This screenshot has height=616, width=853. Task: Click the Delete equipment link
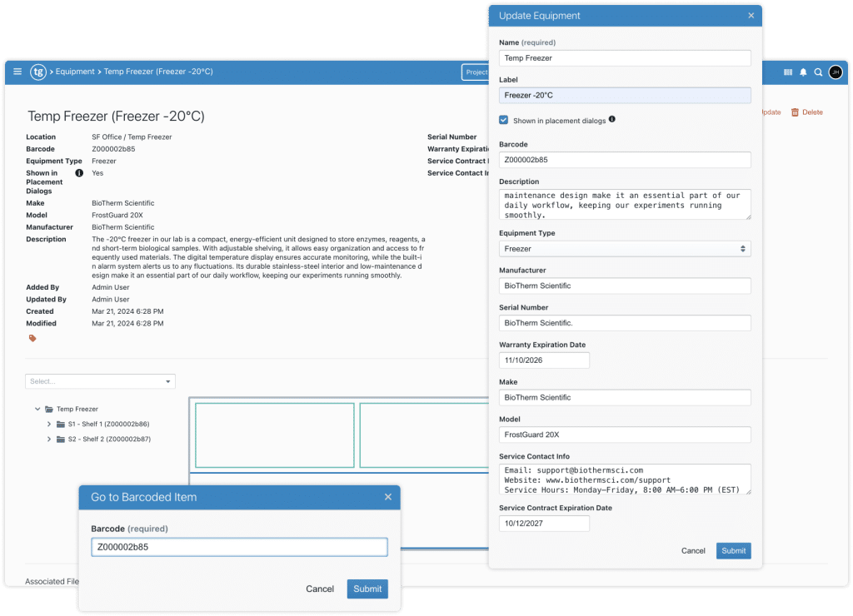[x=806, y=112]
